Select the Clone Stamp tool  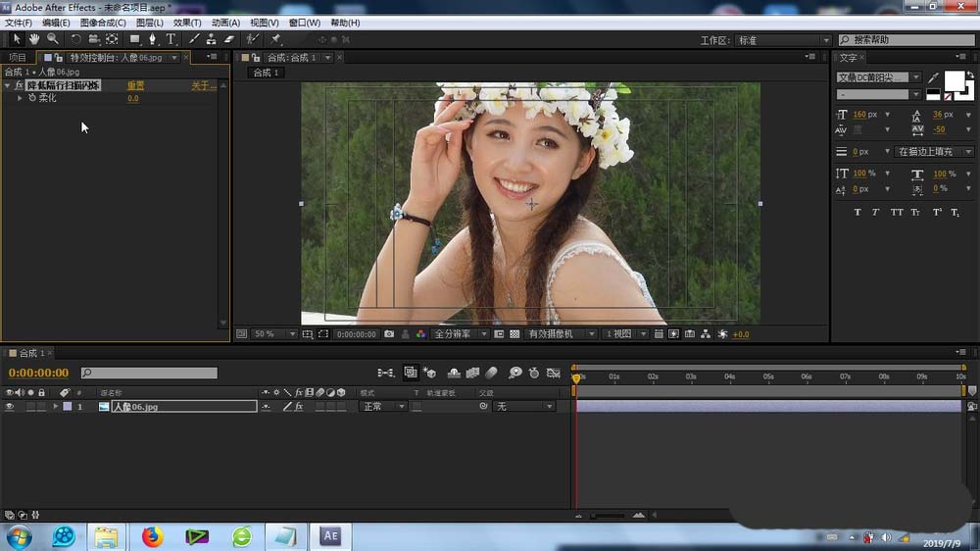click(211, 39)
